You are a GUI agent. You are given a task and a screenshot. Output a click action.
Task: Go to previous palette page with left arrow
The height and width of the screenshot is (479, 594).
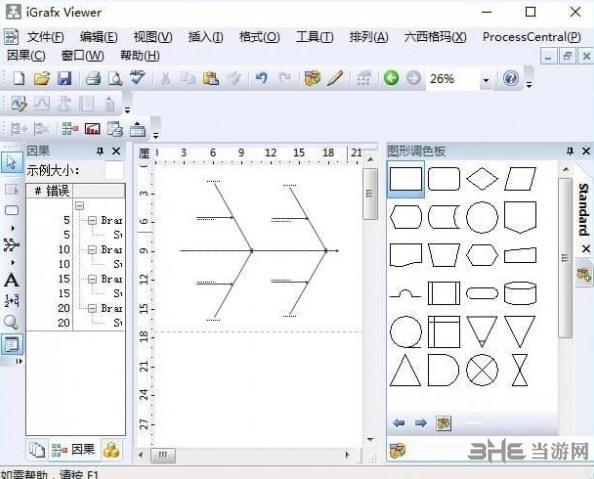pyautogui.click(x=399, y=423)
